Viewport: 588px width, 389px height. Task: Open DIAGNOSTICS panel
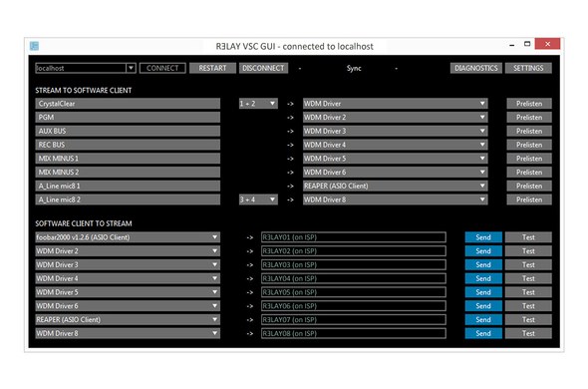tap(475, 68)
